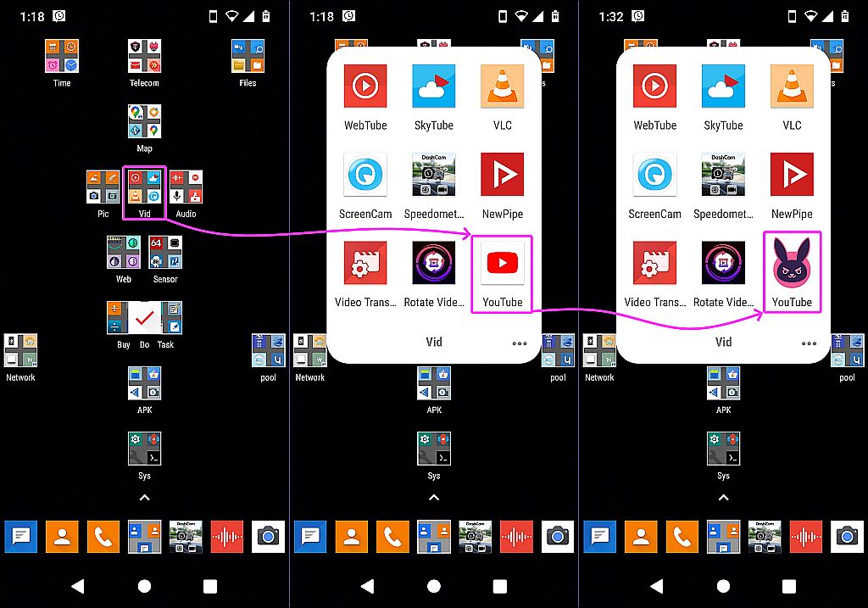The width and height of the screenshot is (868, 608).
Task: Open Contacts app in left screen dock
Action: [x=62, y=537]
